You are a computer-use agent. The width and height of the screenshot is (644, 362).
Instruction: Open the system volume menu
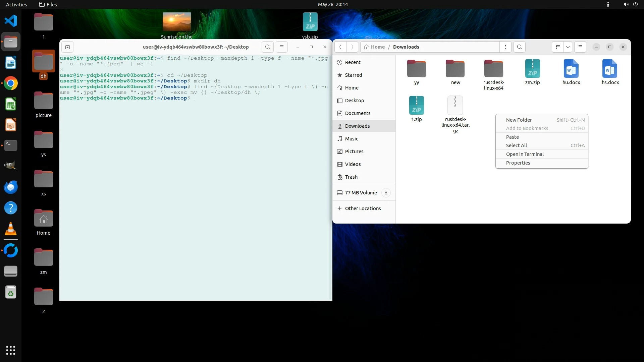pos(626,4)
